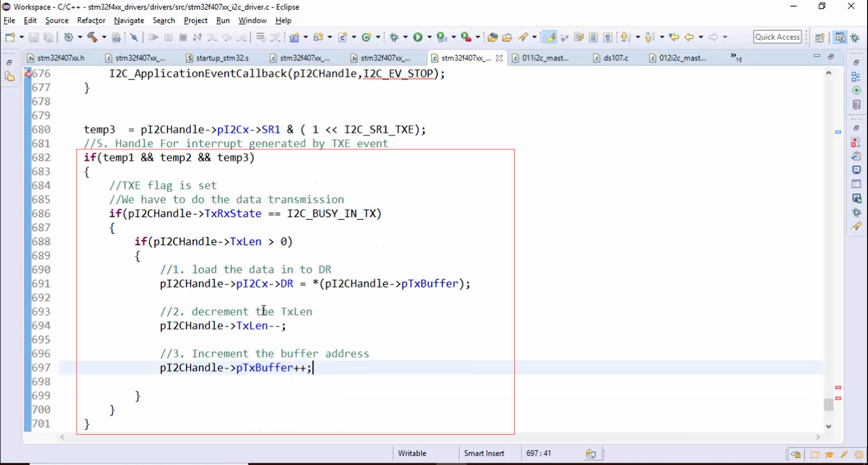Click the Terminate stop icon
The width and height of the screenshot is (868, 465).
pyautogui.click(x=183, y=37)
